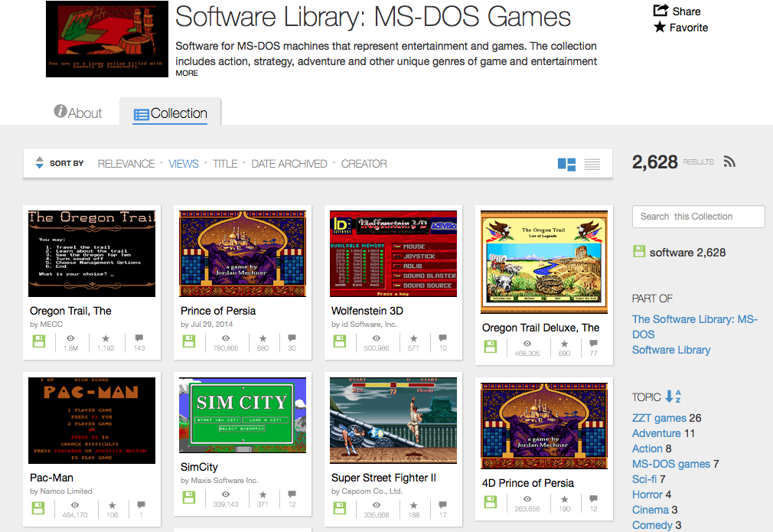Click the software media type filter icon
This screenshot has width=773, height=532.
(x=639, y=251)
